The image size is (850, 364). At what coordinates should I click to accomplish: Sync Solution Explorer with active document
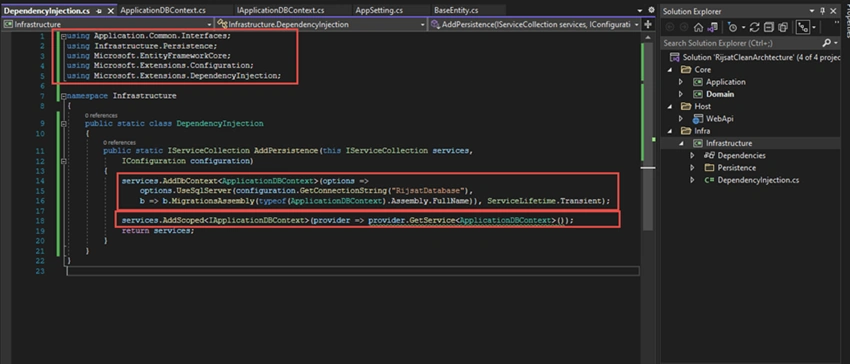point(754,27)
